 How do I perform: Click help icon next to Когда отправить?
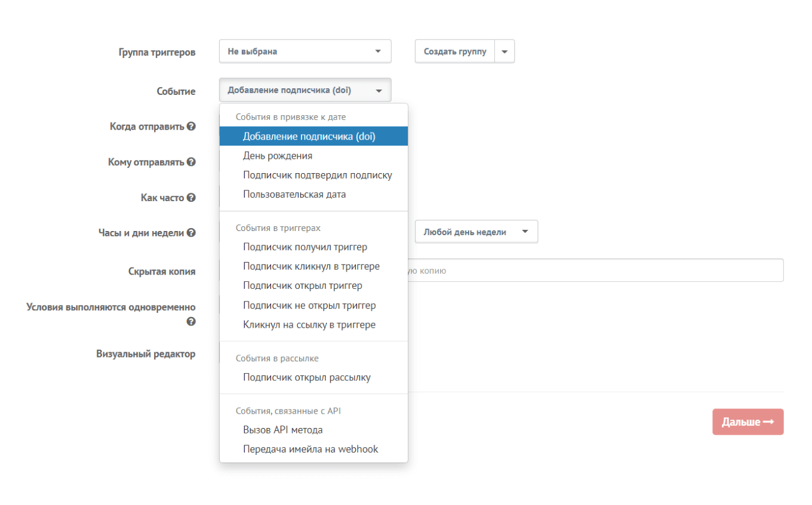(x=191, y=127)
